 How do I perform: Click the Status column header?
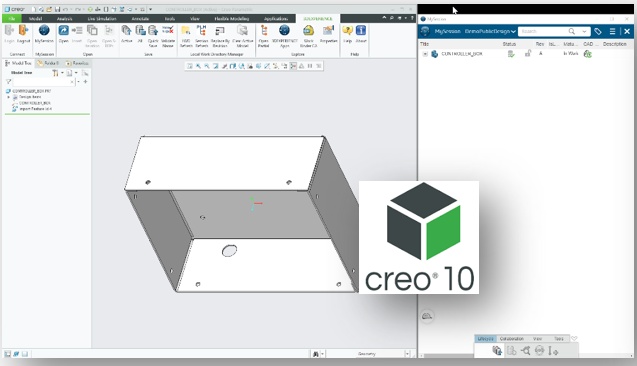pos(509,44)
